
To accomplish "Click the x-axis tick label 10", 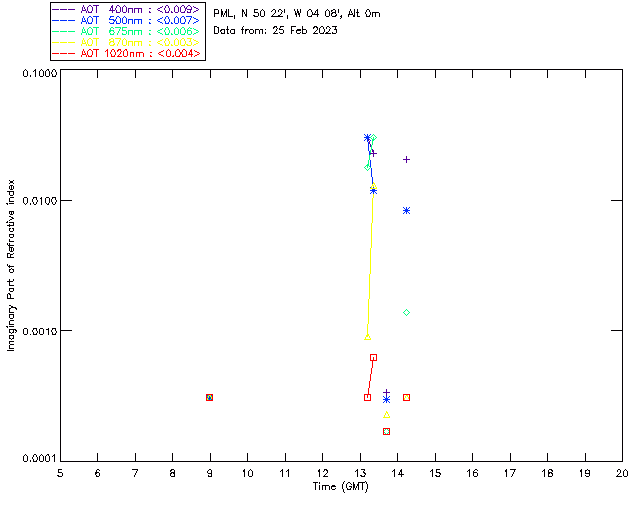I will click(x=247, y=473).
